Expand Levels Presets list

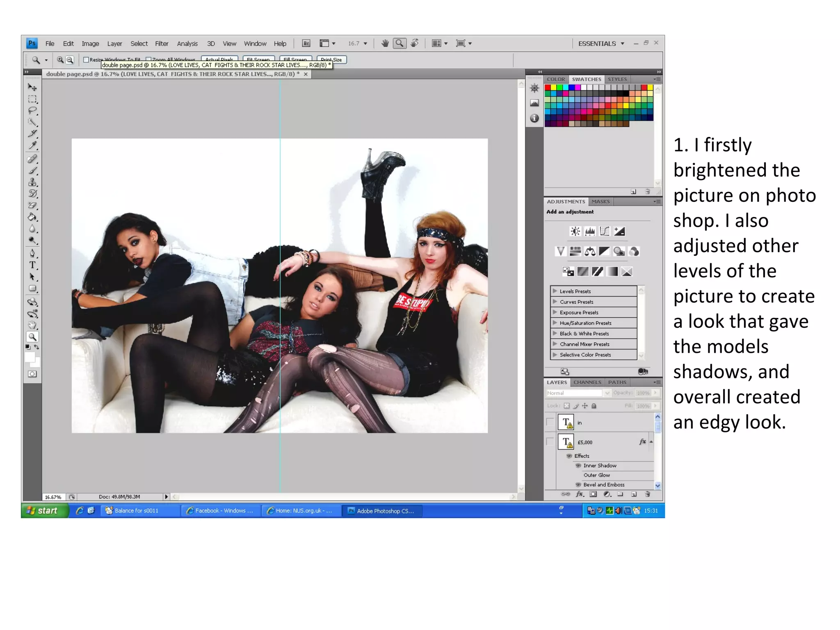tap(555, 291)
